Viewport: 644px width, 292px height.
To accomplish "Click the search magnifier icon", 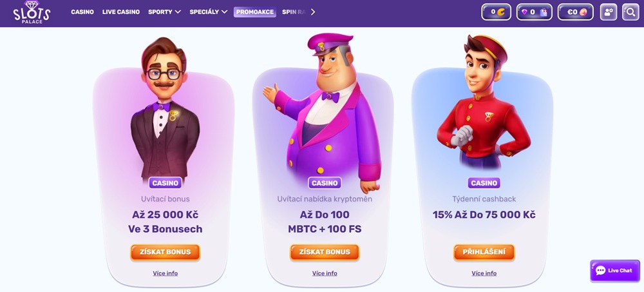I will (x=630, y=12).
